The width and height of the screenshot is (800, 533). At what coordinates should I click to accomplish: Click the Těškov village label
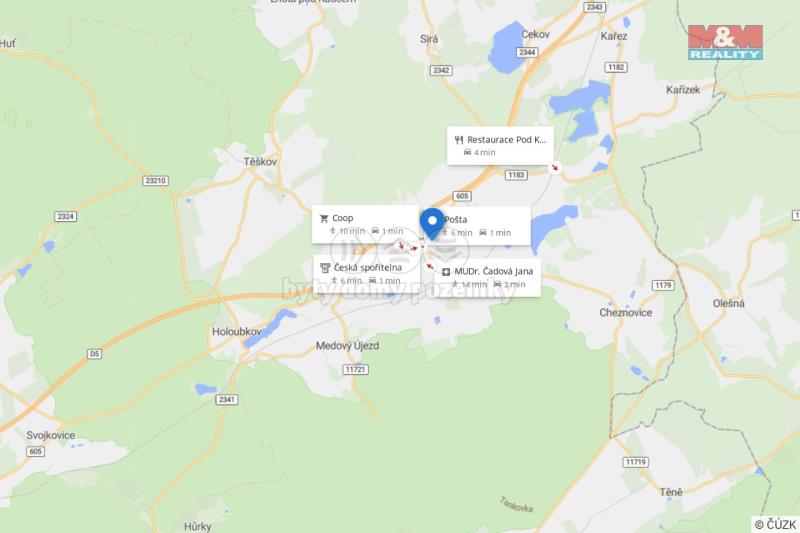tap(260, 162)
